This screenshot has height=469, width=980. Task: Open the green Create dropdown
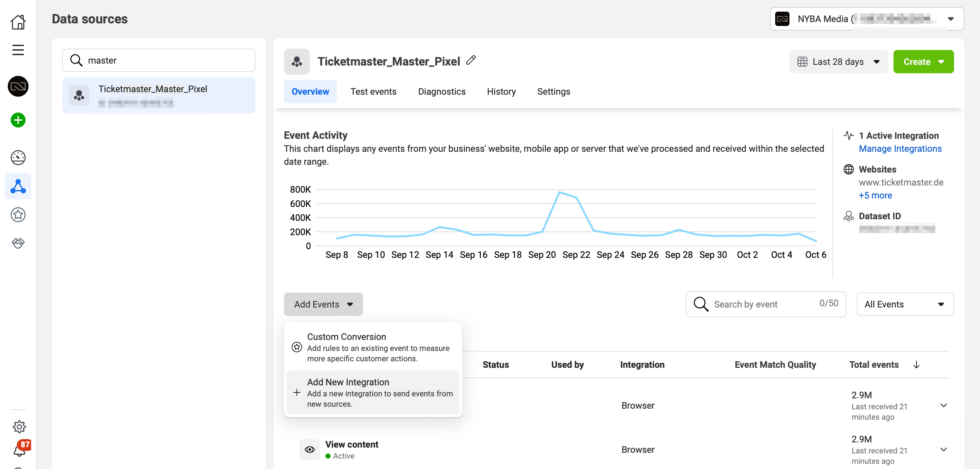coord(923,62)
